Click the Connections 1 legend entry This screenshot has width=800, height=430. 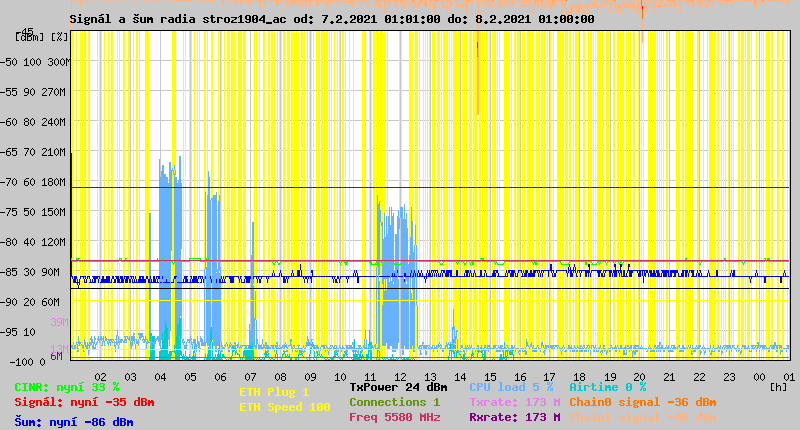pos(394,402)
